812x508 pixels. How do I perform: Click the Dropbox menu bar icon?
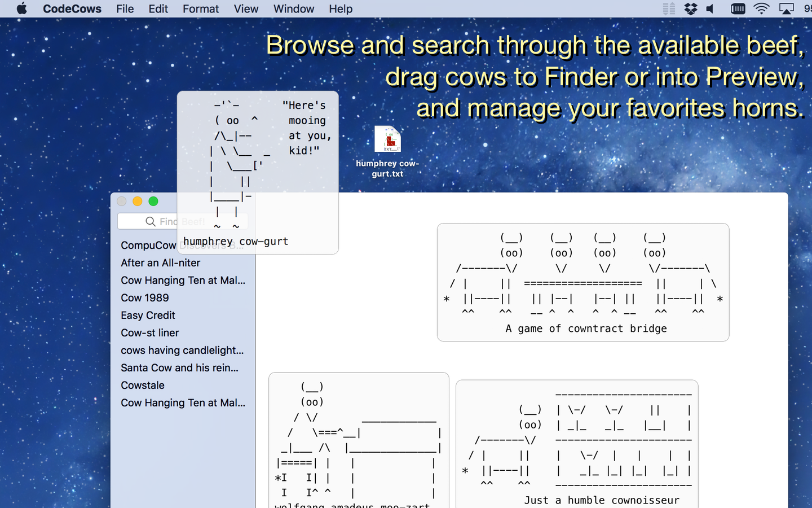[691, 8]
